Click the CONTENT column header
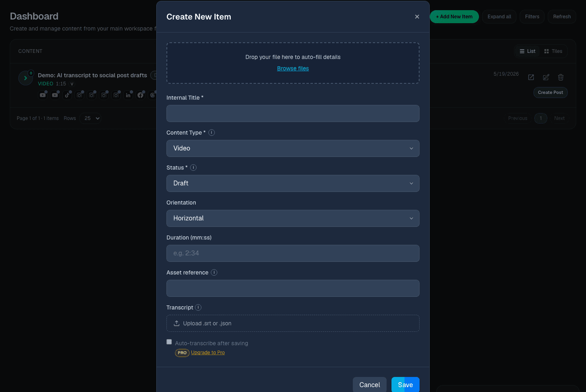The width and height of the screenshot is (586, 392). click(30, 51)
